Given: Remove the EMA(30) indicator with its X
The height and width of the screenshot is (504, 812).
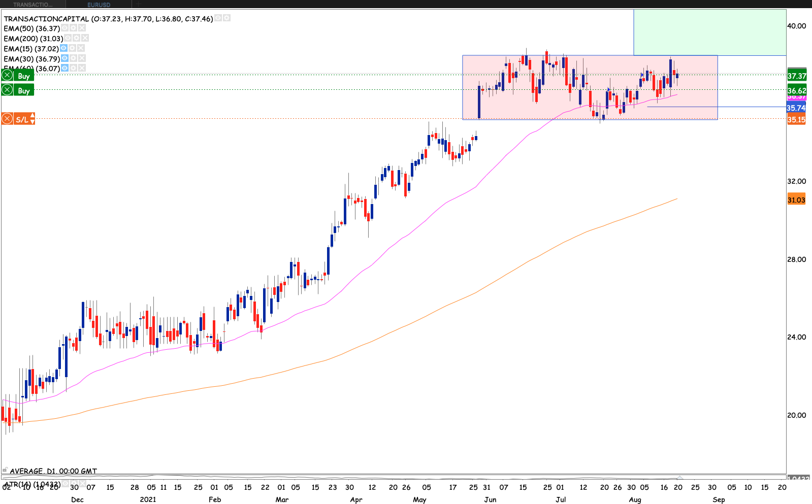Looking at the screenshot, I should tap(82, 58).
